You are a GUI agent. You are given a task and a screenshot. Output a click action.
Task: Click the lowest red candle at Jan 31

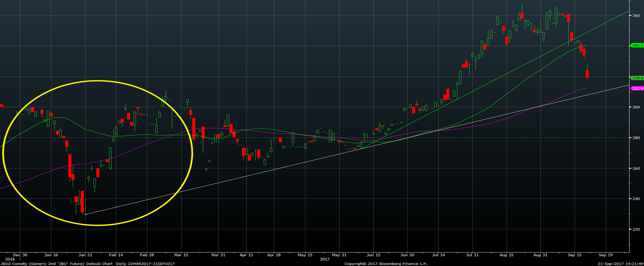[x=82, y=201]
